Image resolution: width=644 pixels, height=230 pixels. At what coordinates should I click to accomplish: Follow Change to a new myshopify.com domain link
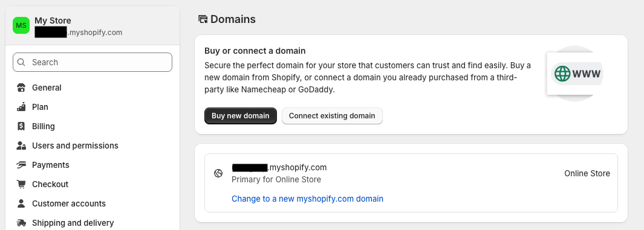pyautogui.click(x=307, y=199)
